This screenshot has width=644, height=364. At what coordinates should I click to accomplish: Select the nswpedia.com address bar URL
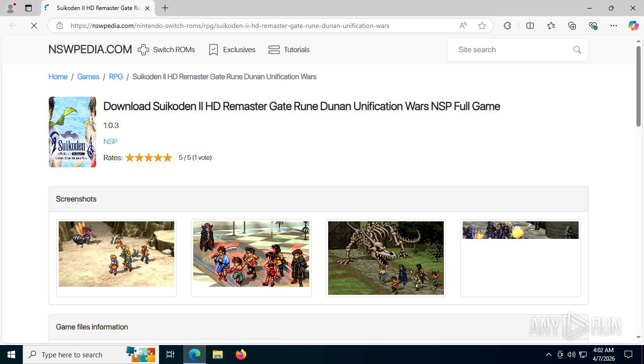[230, 26]
